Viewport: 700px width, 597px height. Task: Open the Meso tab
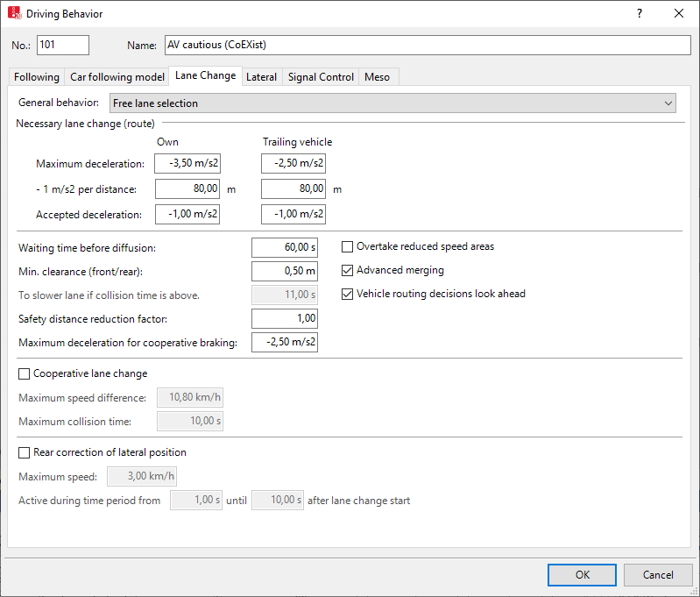pyautogui.click(x=378, y=77)
